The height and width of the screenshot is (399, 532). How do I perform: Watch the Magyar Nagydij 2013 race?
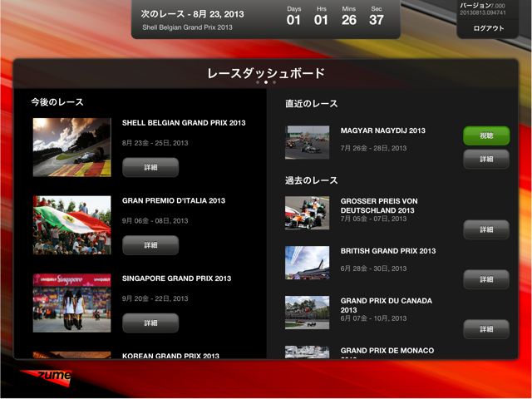486,135
